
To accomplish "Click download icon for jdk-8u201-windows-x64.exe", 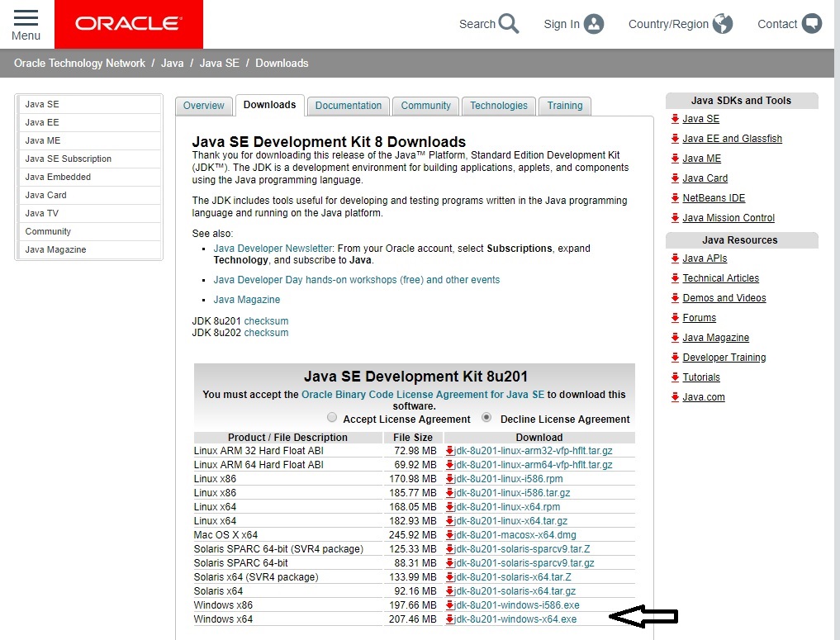I will click(x=450, y=619).
